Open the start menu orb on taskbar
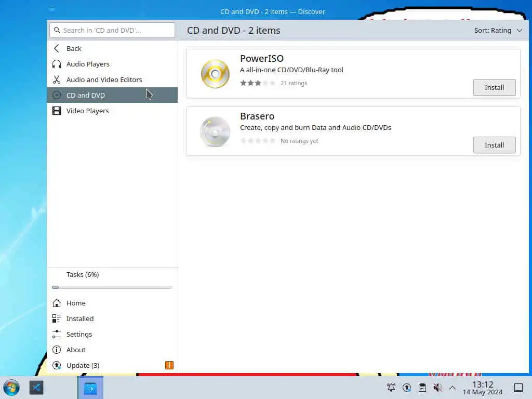532x399 pixels. pos(11,388)
